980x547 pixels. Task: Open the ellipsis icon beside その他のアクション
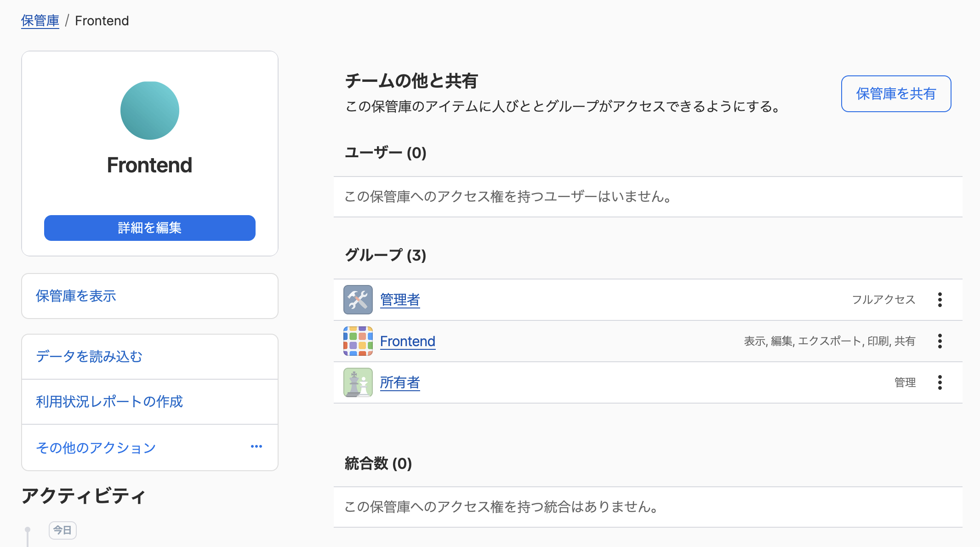coord(256,446)
